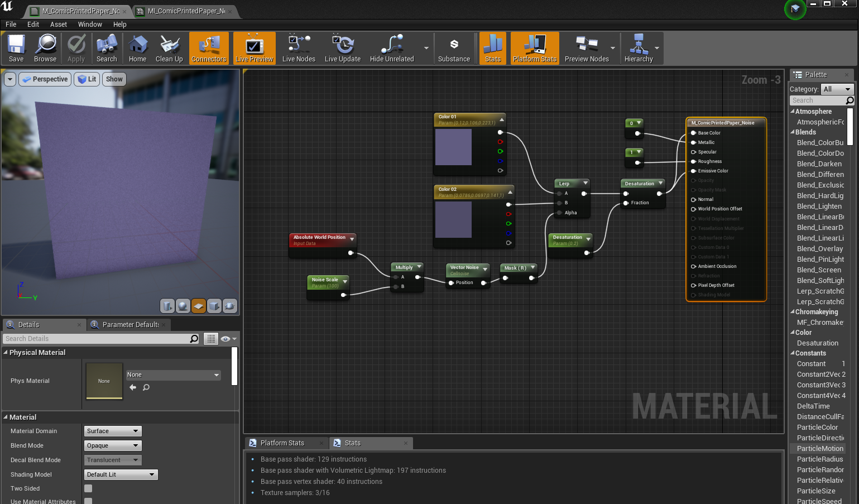
Task: Open the Material Domain Surface dropdown
Action: pos(113,431)
